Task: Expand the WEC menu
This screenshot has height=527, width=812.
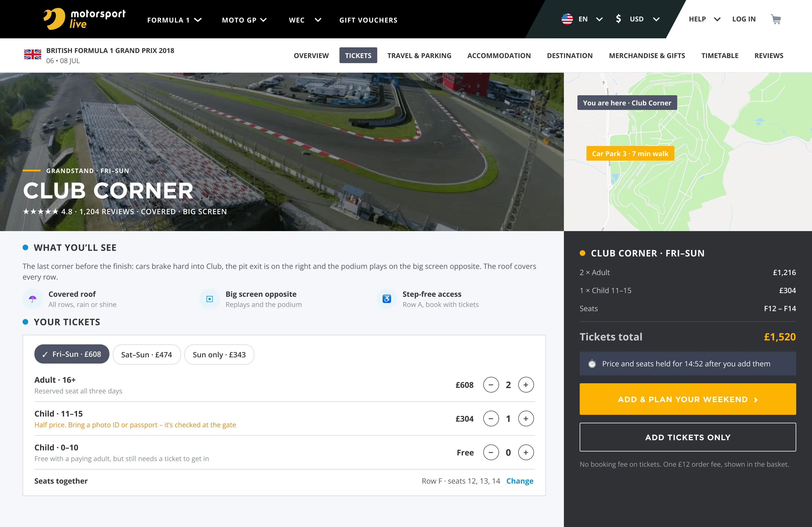Action: (305, 20)
